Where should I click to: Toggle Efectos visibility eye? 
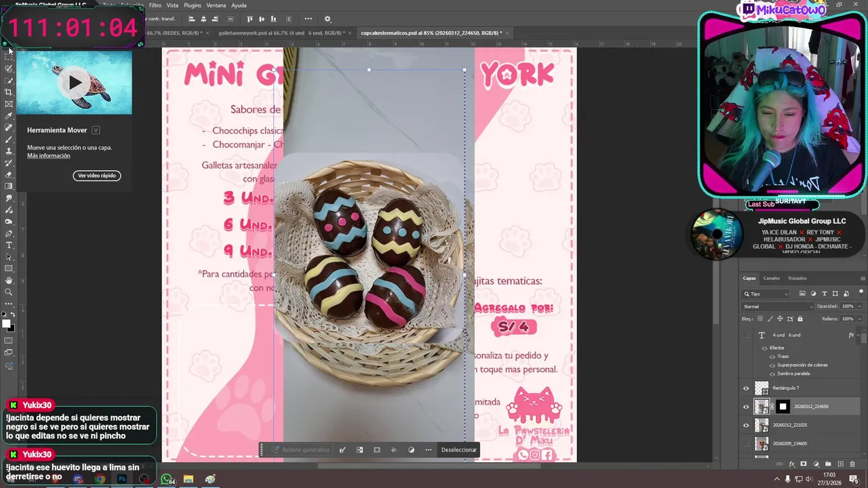point(765,348)
